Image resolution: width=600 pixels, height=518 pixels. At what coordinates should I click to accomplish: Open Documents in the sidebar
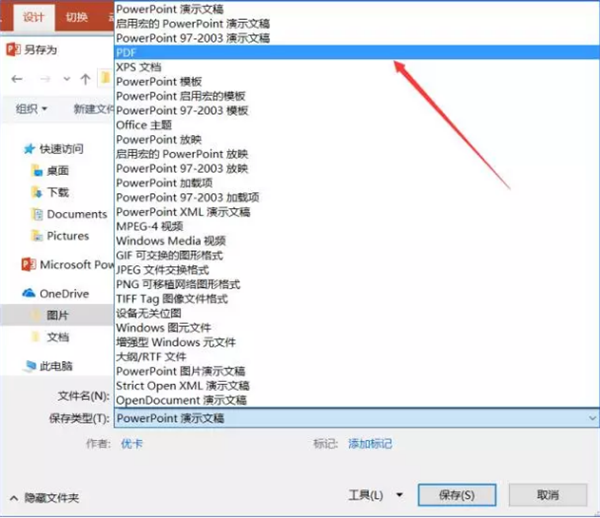(77, 214)
